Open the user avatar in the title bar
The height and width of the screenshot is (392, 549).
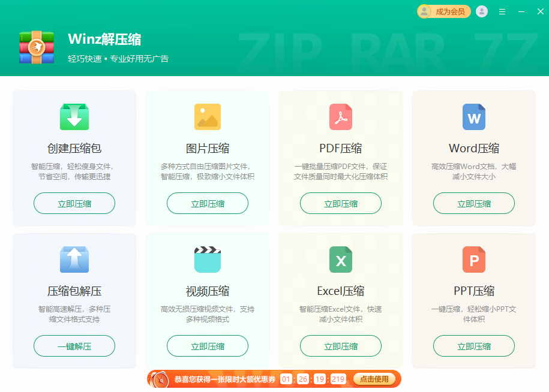tap(481, 11)
